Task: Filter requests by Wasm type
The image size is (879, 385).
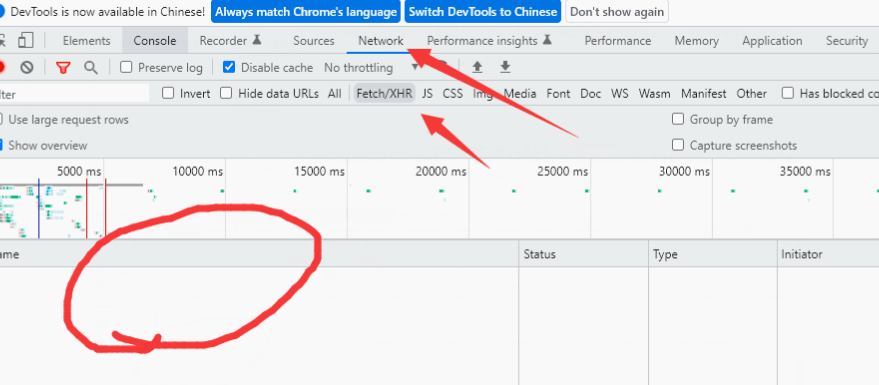Action: pyautogui.click(x=654, y=94)
